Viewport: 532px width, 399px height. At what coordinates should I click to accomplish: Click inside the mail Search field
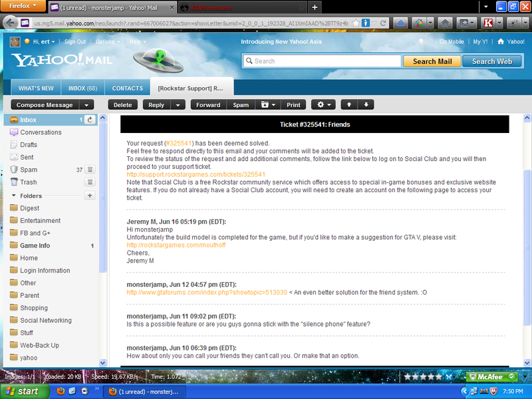[x=322, y=61]
